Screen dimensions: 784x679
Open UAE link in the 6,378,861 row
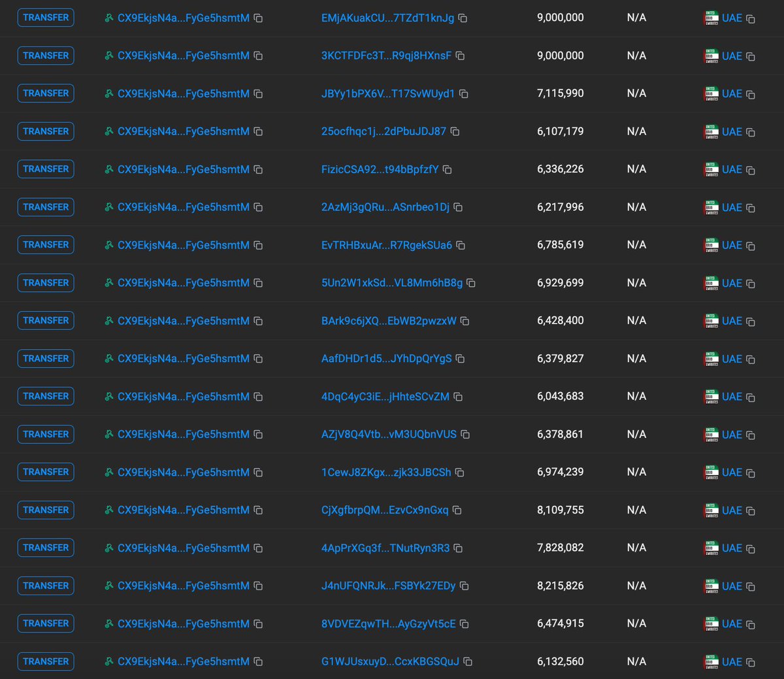[732, 435]
